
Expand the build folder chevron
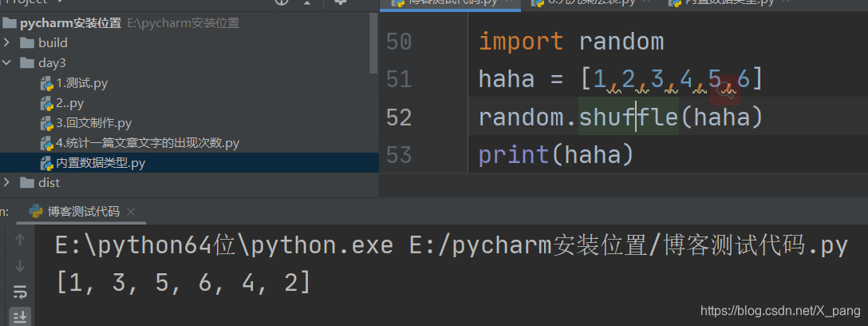6,42
